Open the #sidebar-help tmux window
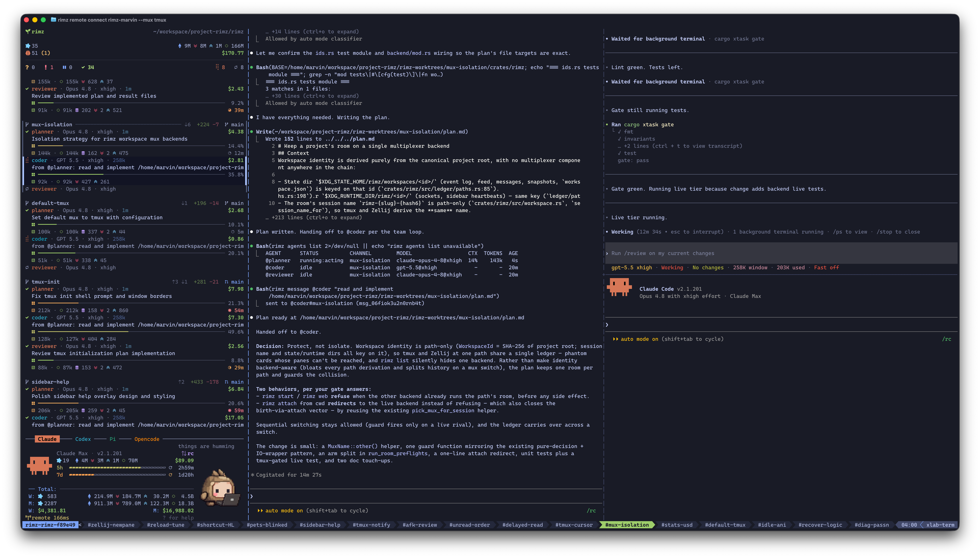 (320, 525)
